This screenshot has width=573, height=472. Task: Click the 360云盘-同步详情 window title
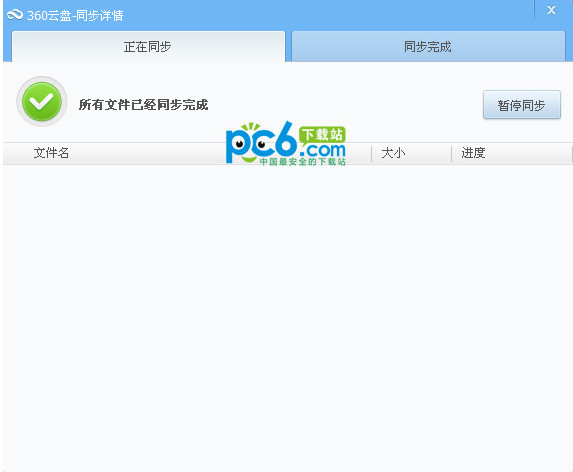tap(75, 15)
